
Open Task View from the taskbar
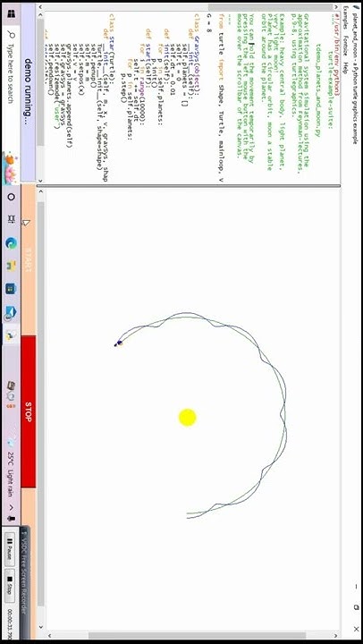11,220
